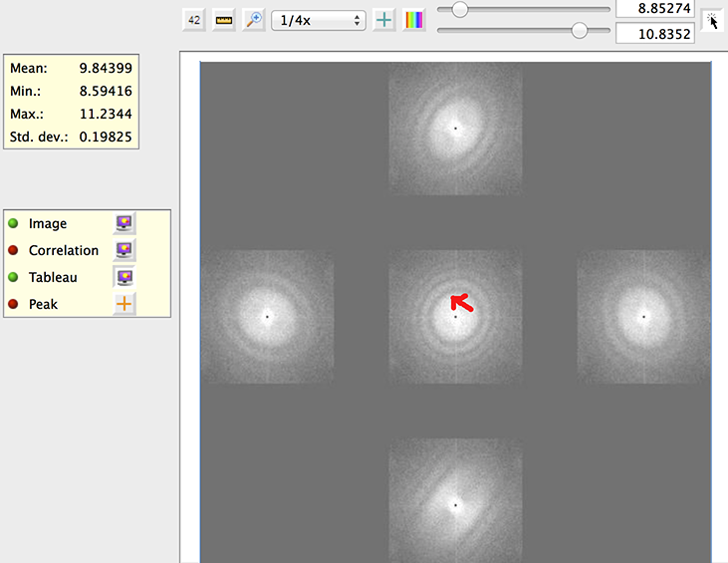
Task: Click the top power spectrum tile
Action: (455, 129)
